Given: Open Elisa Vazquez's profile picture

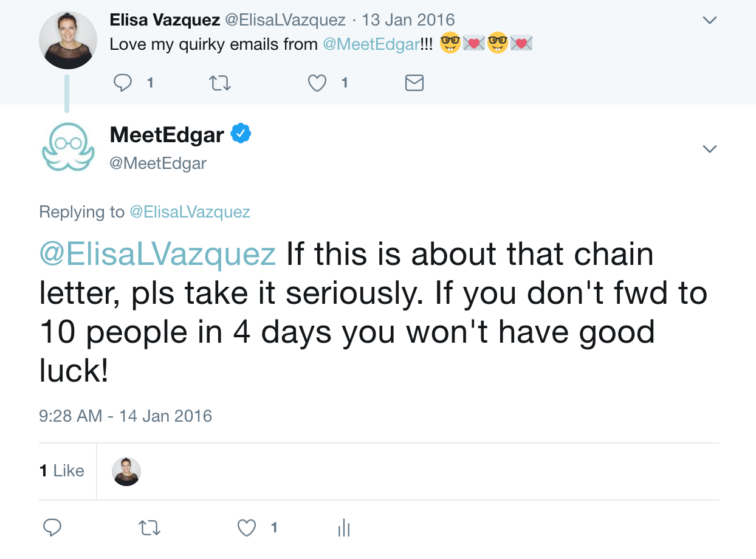Looking at the screenshot, I should point(68,40).
